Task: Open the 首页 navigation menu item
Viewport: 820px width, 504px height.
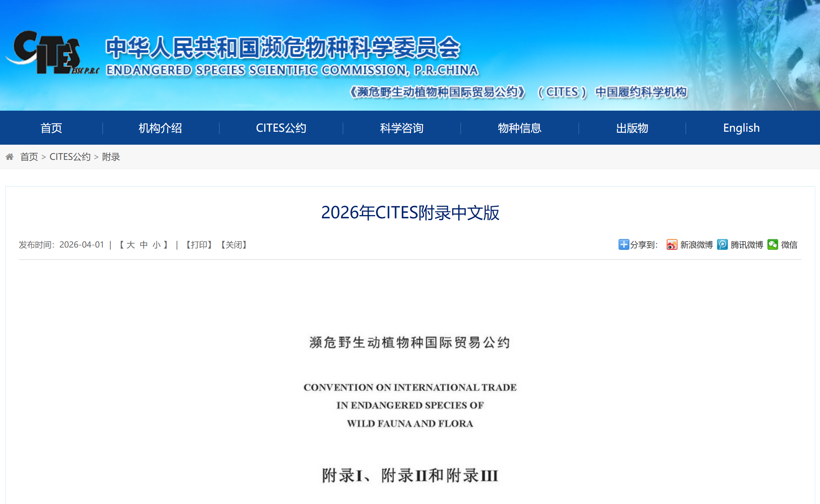Action: coord(51,128)
